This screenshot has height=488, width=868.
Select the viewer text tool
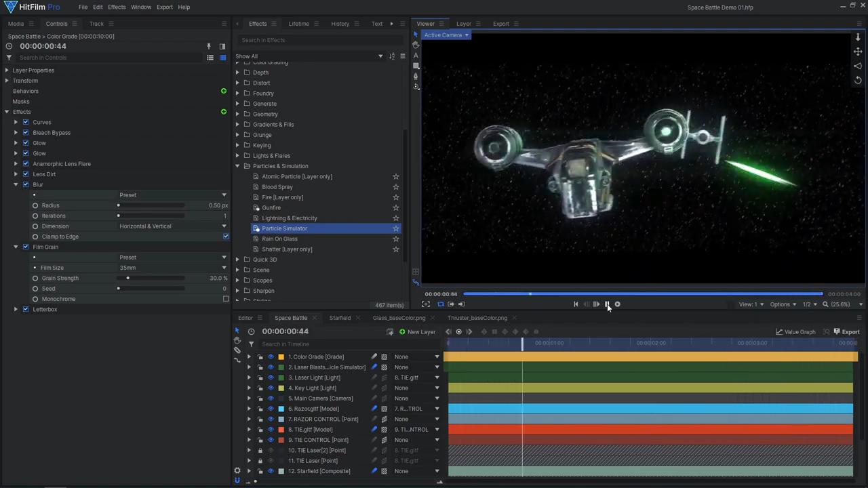[416, 56]
